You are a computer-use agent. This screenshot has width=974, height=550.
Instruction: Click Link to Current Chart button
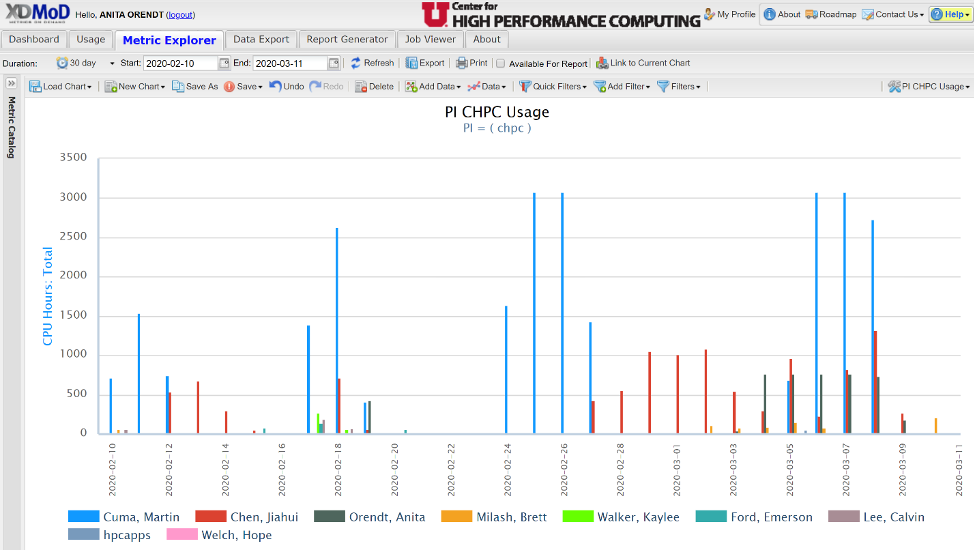pyautogui.click(x=643, y=63)
